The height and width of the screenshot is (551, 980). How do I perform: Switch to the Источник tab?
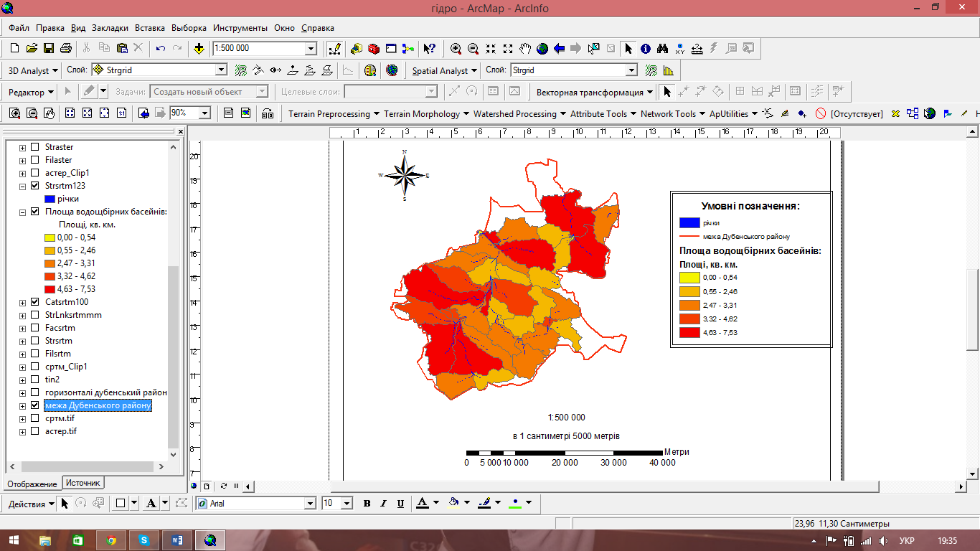tap(84, 483)
